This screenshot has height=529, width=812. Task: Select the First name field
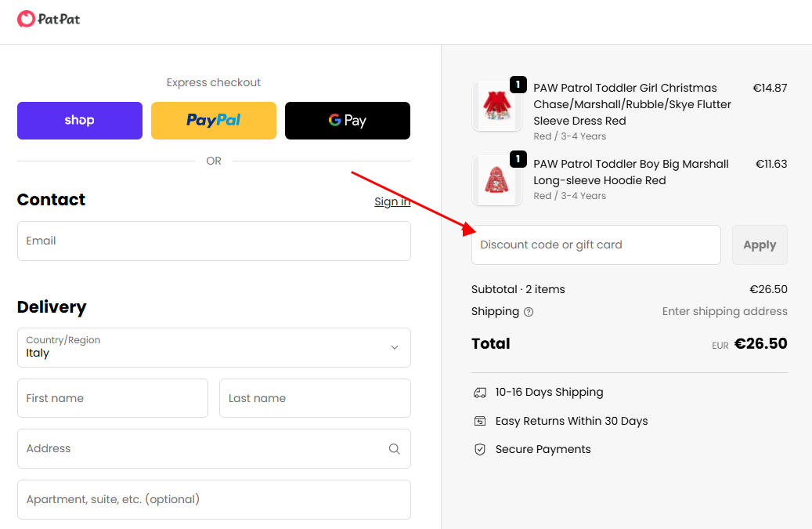point(113,398)
